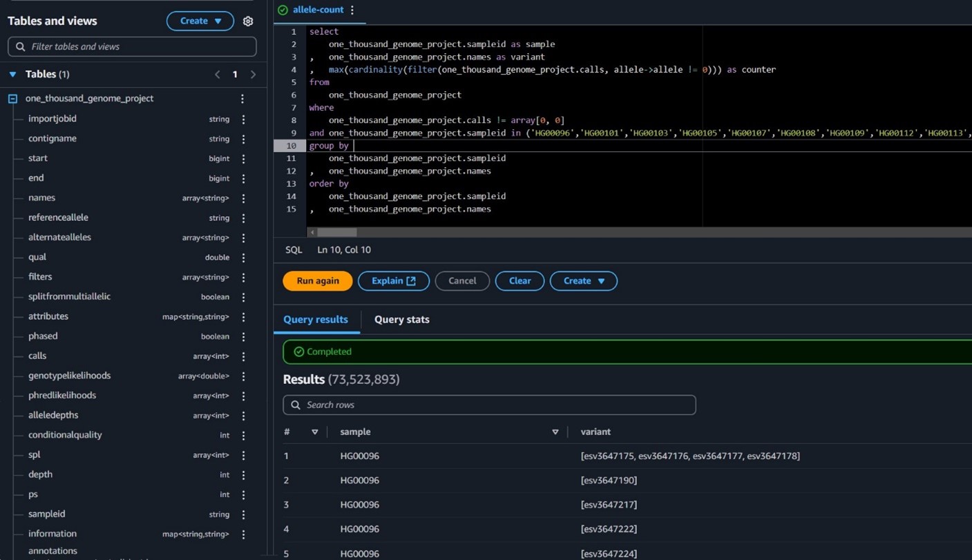This screenshot has width=972, height=560.
Task: Click inside the Search rows field
Action: point(489,405)
